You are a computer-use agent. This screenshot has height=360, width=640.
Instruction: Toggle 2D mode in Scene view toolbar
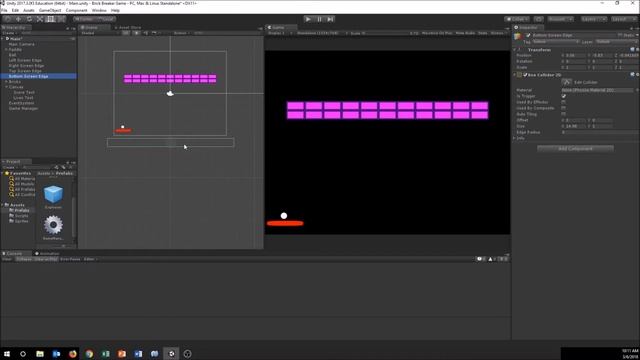click(127, 33)
